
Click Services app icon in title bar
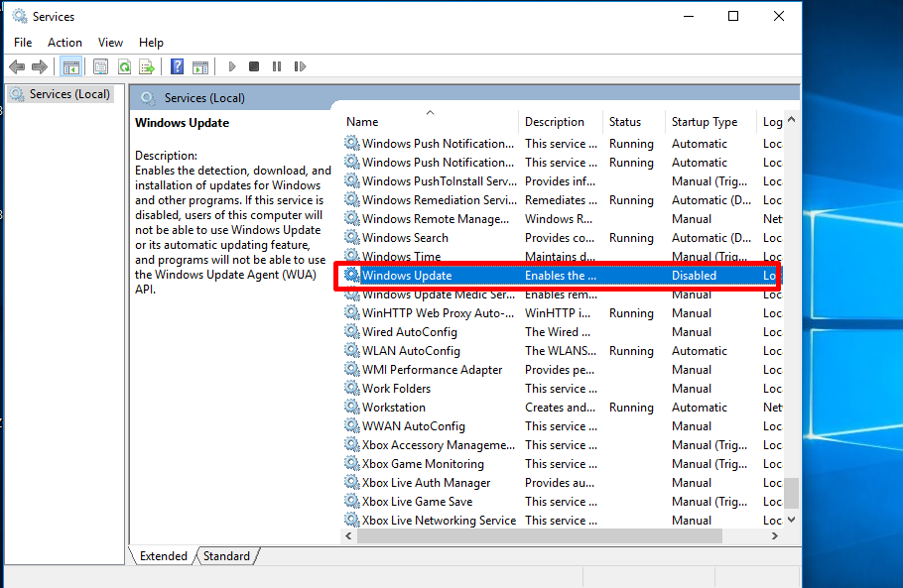tap(20, 16)
